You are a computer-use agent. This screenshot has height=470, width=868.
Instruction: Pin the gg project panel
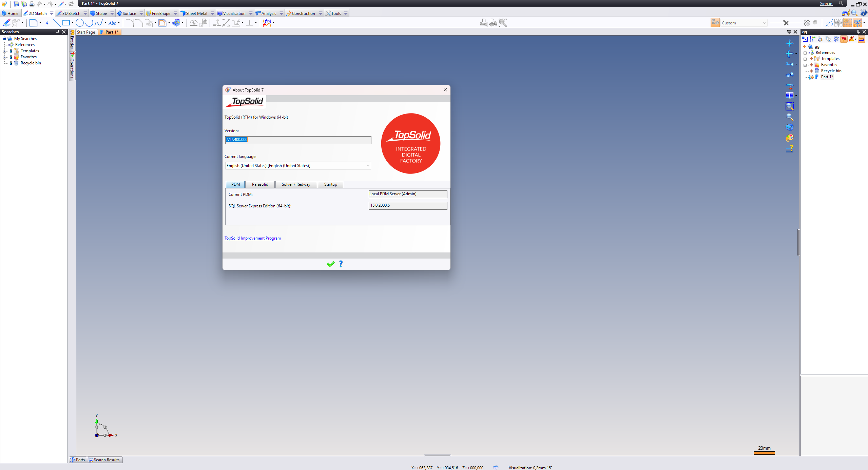[x=858, y=32]
